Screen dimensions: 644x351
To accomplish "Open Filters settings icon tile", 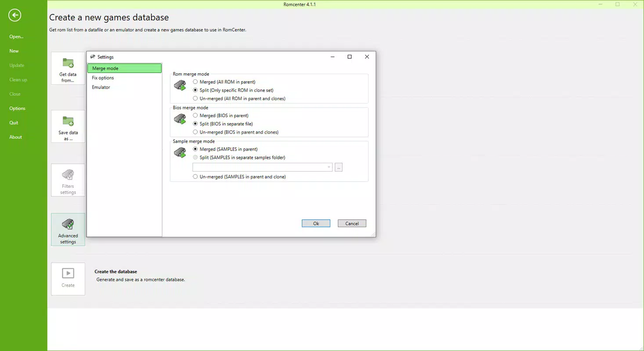I will click(x=68, y=180).
